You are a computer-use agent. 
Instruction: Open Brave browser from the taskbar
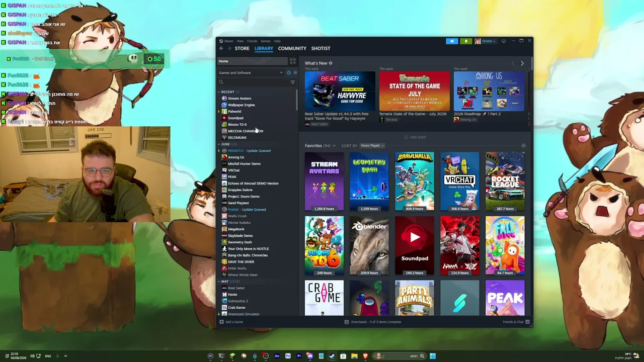pyautogui.click(x=365, y=356)
